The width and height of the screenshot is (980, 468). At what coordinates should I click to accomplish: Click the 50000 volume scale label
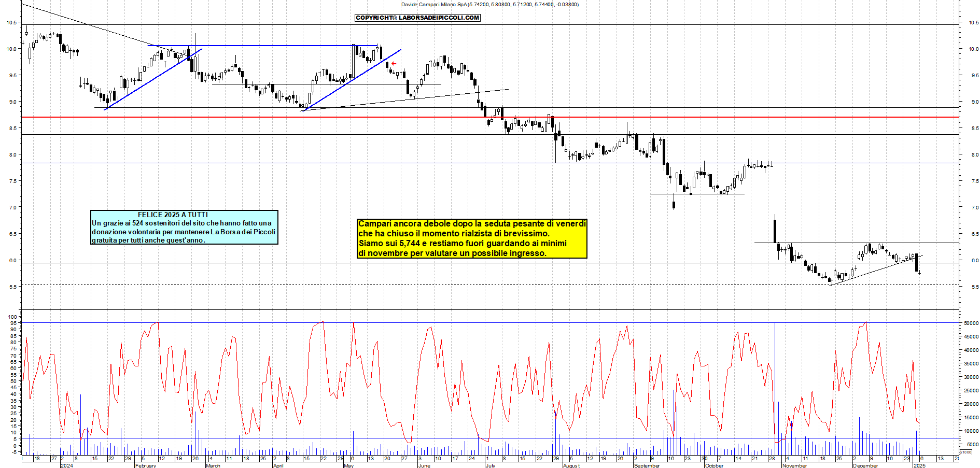pyautogui.click(x=971, y=323)
